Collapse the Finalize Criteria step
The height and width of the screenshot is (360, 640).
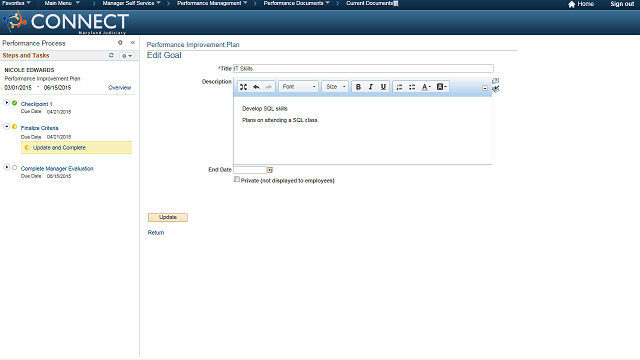pyautogui.click(x=7, y=127)
